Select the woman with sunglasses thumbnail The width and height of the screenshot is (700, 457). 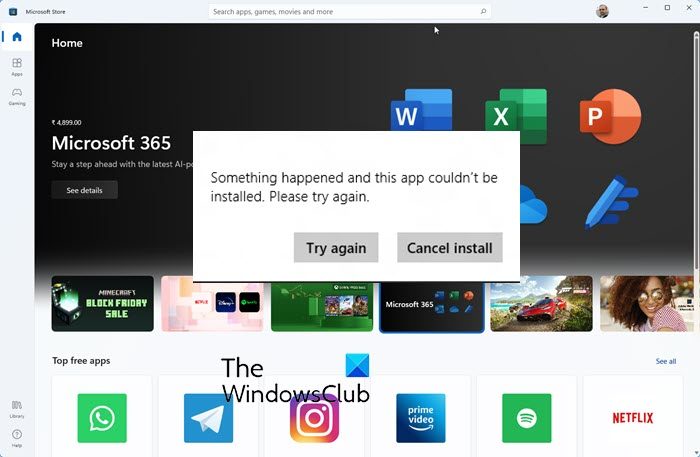pos(647,303)
